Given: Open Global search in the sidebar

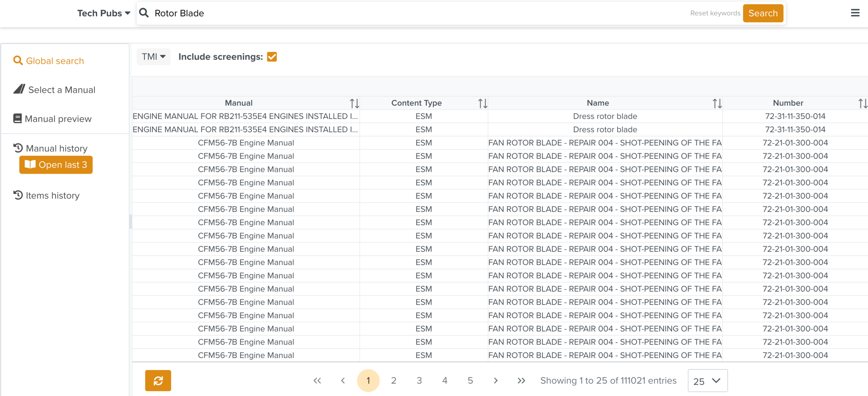Looking at the screenshot, I should (x=49, y=61).
